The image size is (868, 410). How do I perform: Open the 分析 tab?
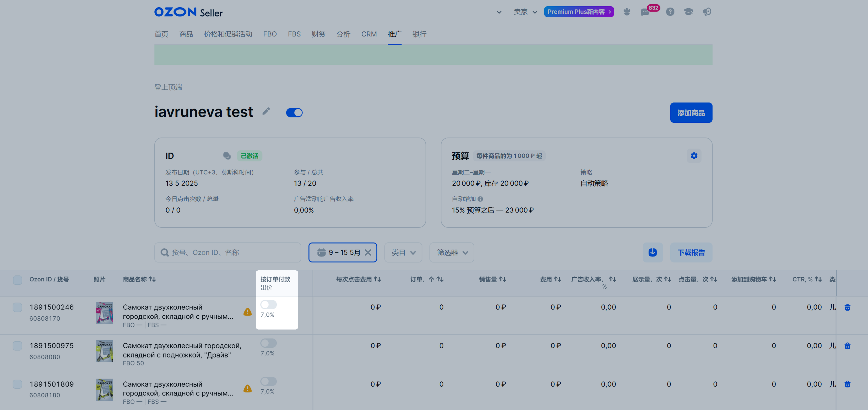click(x=343, y=34)
